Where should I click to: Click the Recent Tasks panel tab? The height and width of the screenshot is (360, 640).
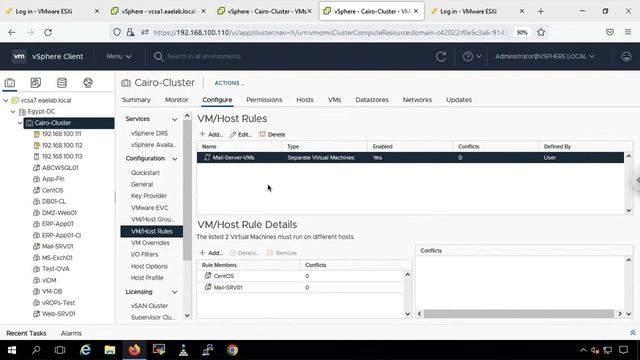click(x=26, y=333)
